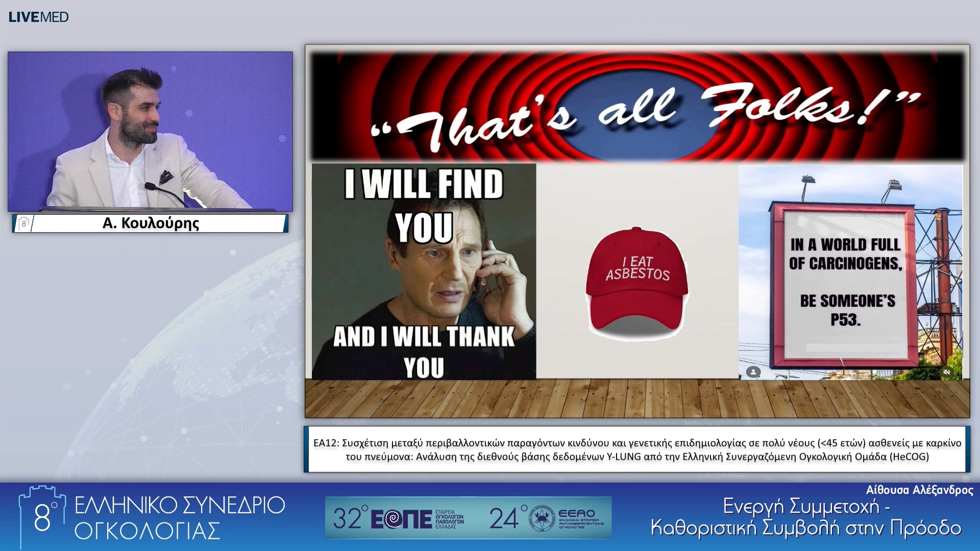Click the "That's all Folks!" banner

[637, 107]
